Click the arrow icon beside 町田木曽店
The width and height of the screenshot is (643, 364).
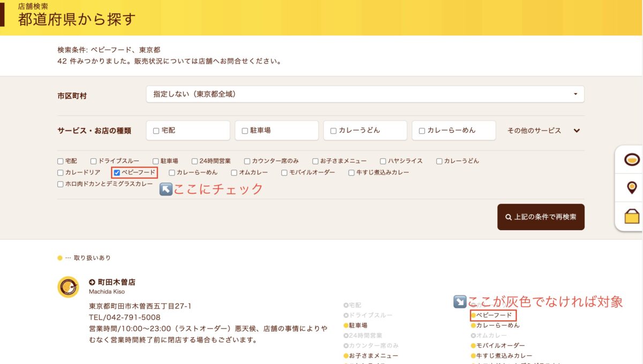click(x=92, y=282)
